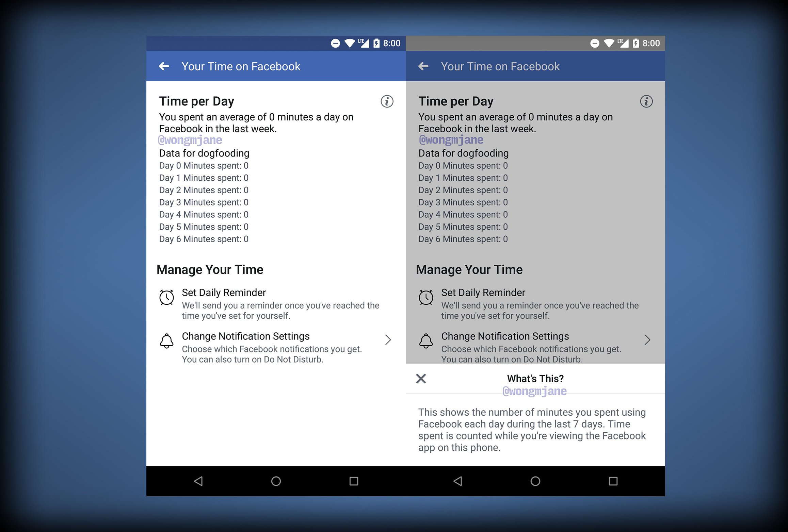This screenshot has height=532, width=788.
Task: Tap Android back button on left phone
Action: pos(198,481)
